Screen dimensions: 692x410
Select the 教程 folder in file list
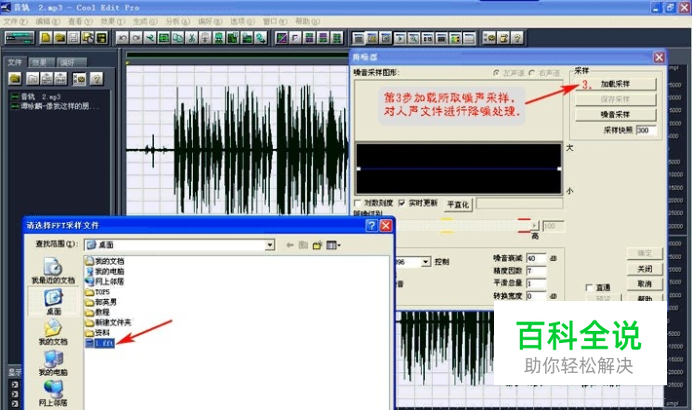pos(98,312)
